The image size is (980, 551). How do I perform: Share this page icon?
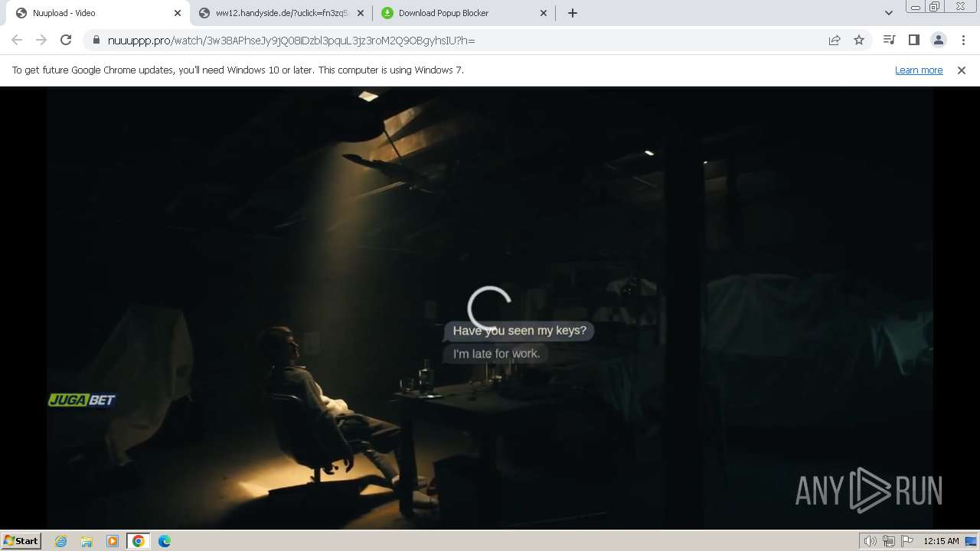(x=835, y=40)
